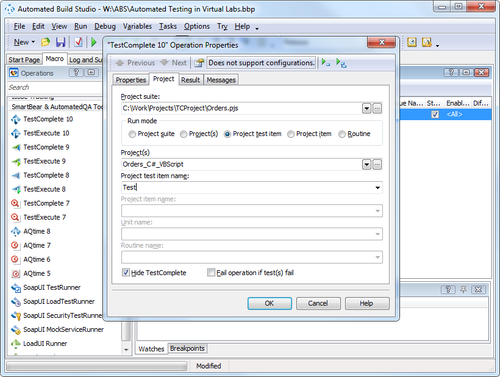The image size is (500, 377).
Task: Click the LoadUI Runner icon
Action: [x=16, y=343]
